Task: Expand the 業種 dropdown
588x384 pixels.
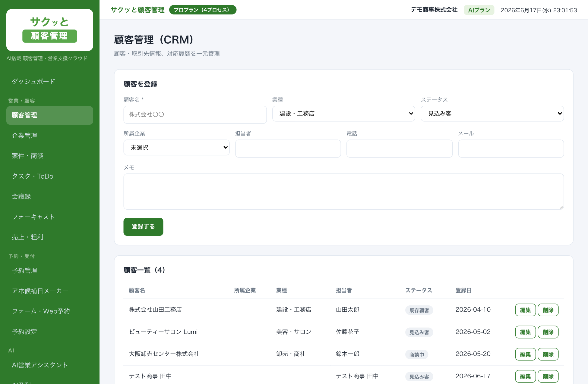Action: pos(344,114)
